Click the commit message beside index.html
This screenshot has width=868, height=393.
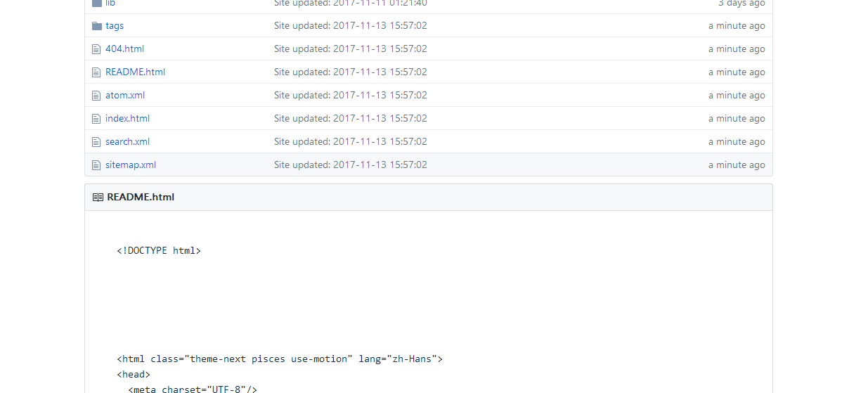[x=351, y=119]
